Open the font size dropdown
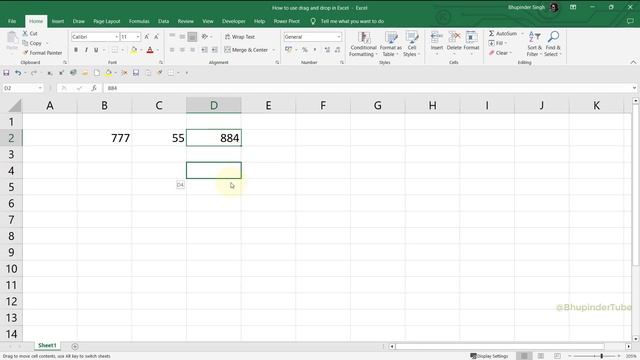The width and height of the screenshot is (640, 360). coord(138,37)
